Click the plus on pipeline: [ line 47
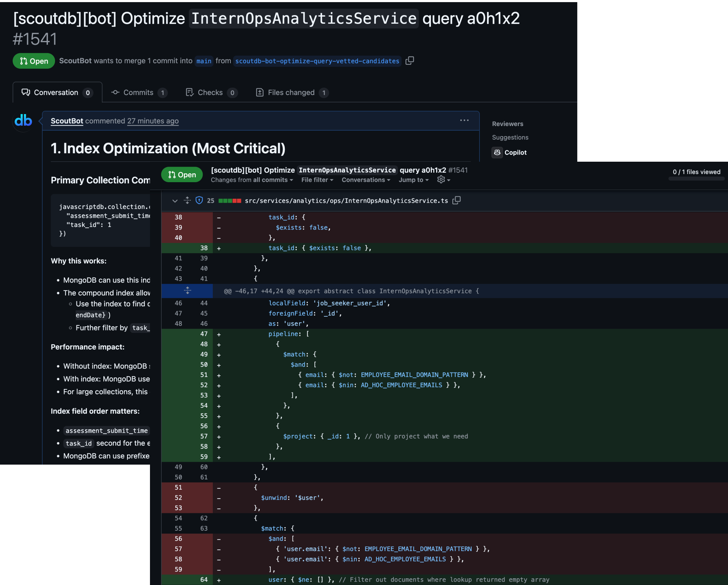The width and height of the screenshot is (728, 585). pyautogui.click(x=219, y=334)
